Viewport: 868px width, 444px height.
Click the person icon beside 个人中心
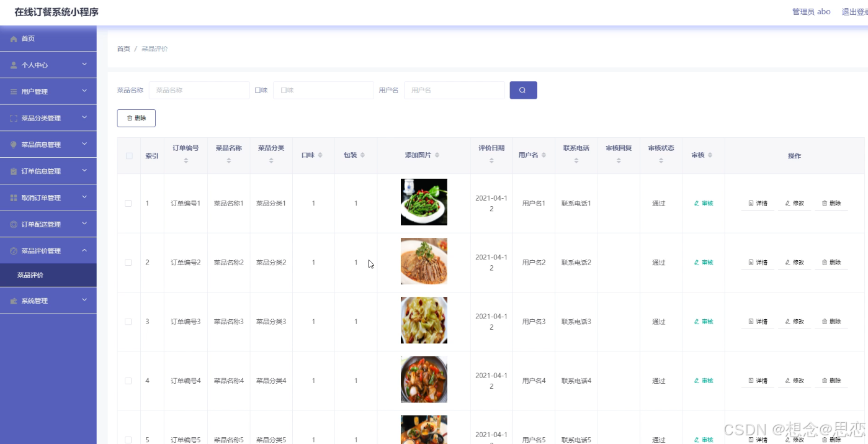14,65
